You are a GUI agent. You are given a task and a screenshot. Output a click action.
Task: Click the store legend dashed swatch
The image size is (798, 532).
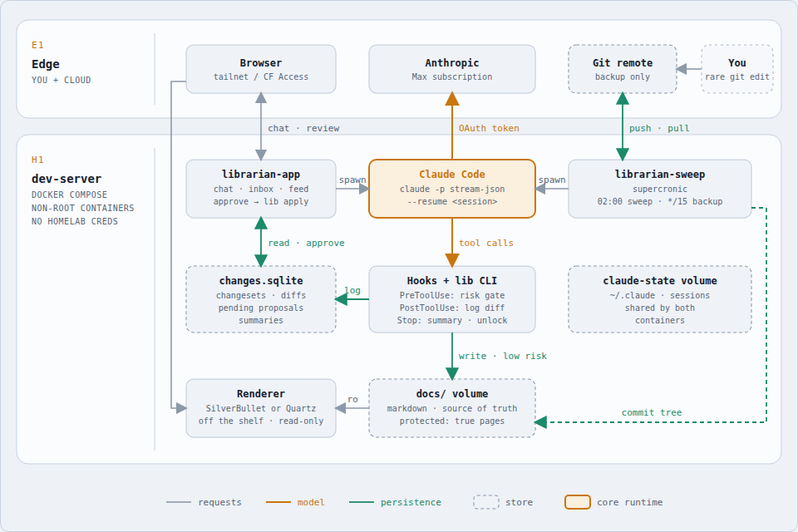point(486,502)
